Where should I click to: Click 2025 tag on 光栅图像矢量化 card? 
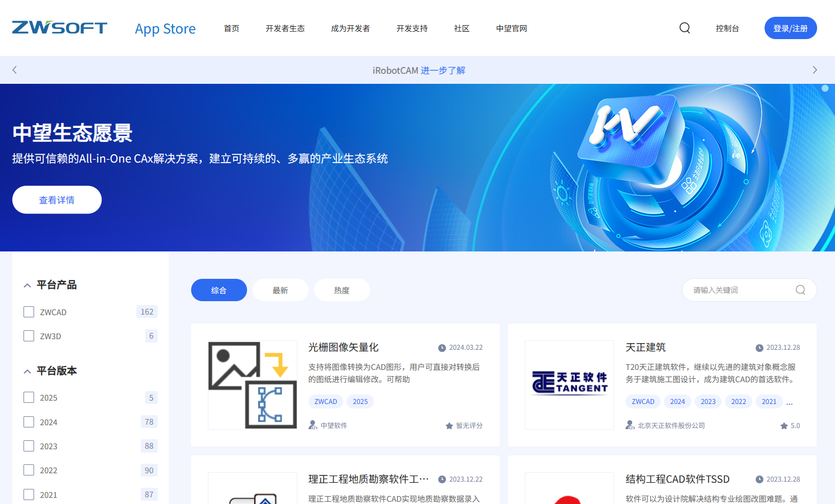[360, 402]
